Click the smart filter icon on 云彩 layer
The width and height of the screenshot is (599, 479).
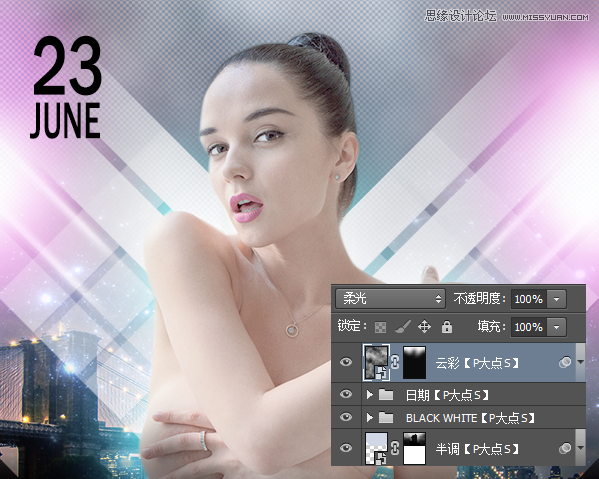click(x=565, y=362)
